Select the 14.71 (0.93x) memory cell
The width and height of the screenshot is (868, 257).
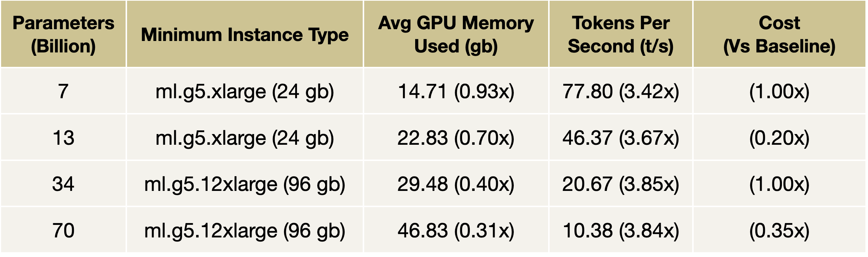pos(456,91)
